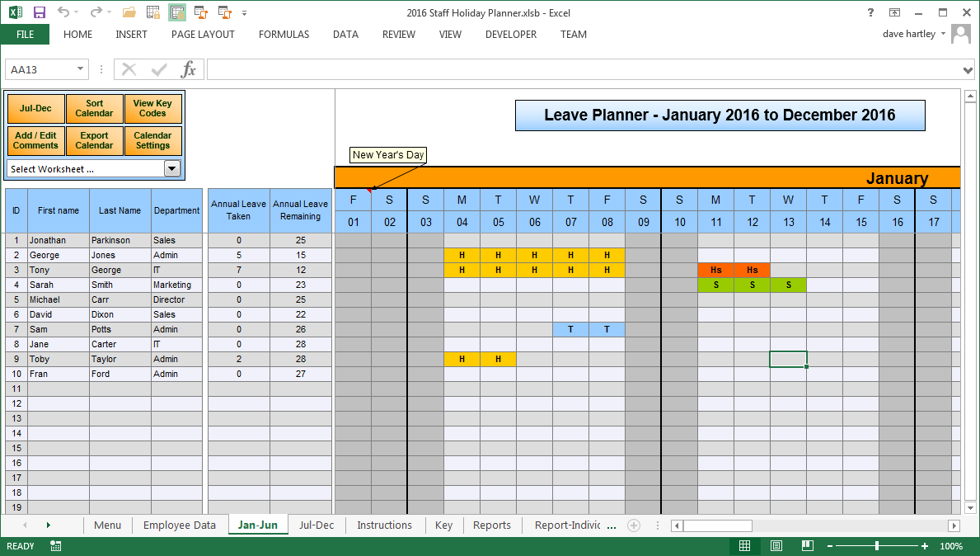Click the macro recording icon in status bar
The width and height of the screenshot is (980, 556).
56,546
